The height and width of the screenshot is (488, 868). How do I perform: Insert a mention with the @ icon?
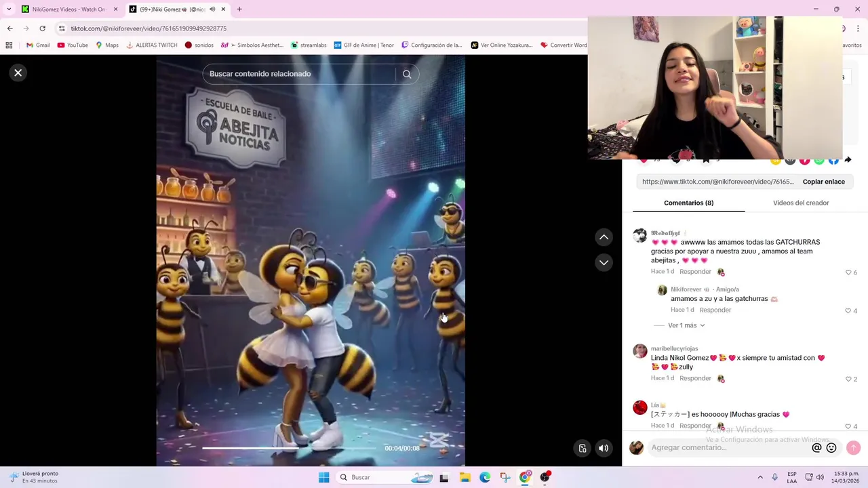(816, 448)
